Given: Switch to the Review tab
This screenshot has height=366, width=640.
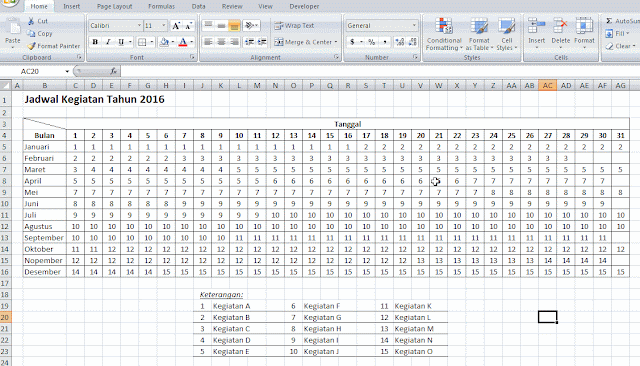Looking at the screenshot, I should (232, 7).
